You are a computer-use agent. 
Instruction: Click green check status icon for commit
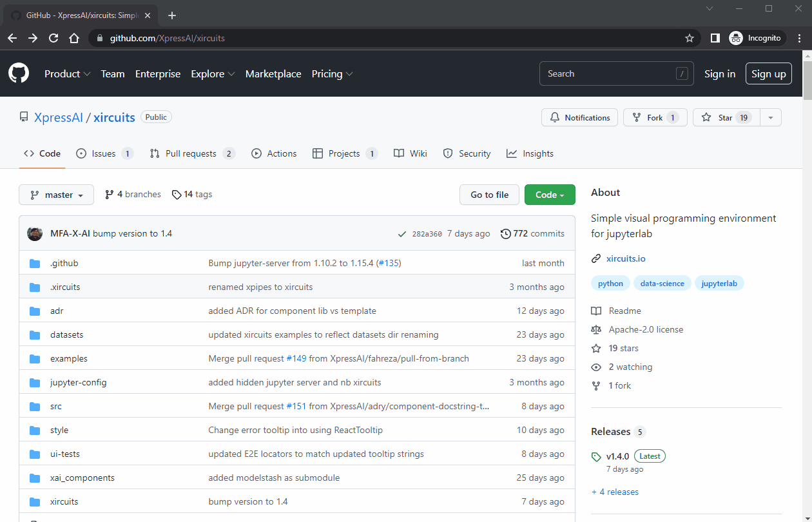pos(402,234)
